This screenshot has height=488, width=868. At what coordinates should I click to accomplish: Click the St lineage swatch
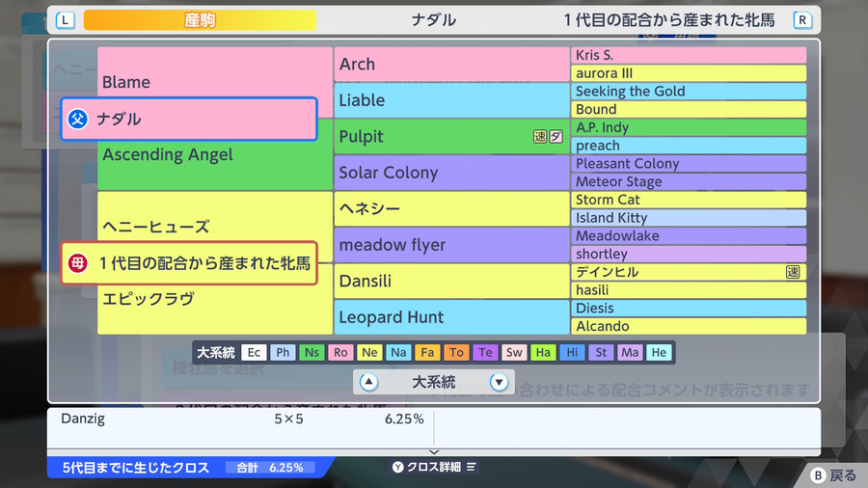601,352
